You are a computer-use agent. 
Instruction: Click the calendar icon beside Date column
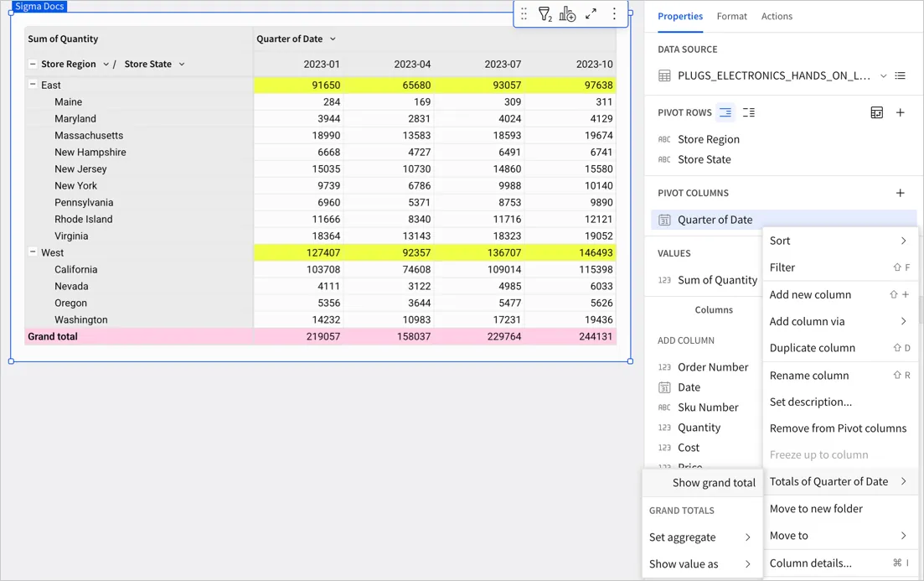[664, 387]
